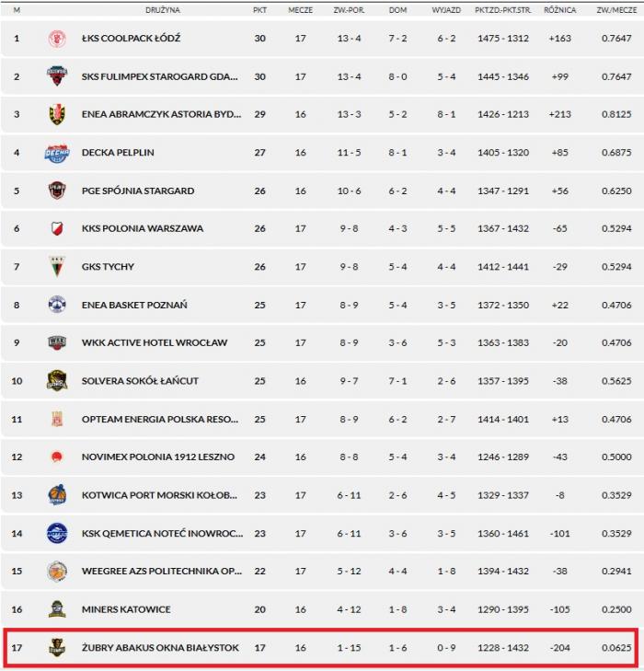Screen dimensions: 644x671
Task: Click the DRUŻYNA column header
Action: click(162, 9)
